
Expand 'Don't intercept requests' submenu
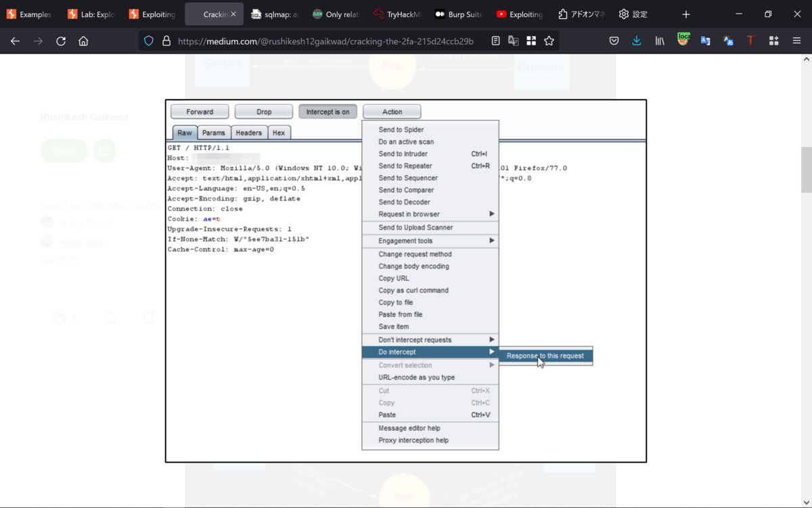coord(430,340)
